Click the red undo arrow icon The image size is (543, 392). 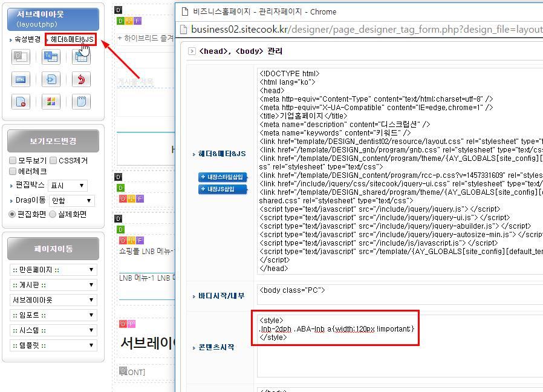tap(81, 79)
